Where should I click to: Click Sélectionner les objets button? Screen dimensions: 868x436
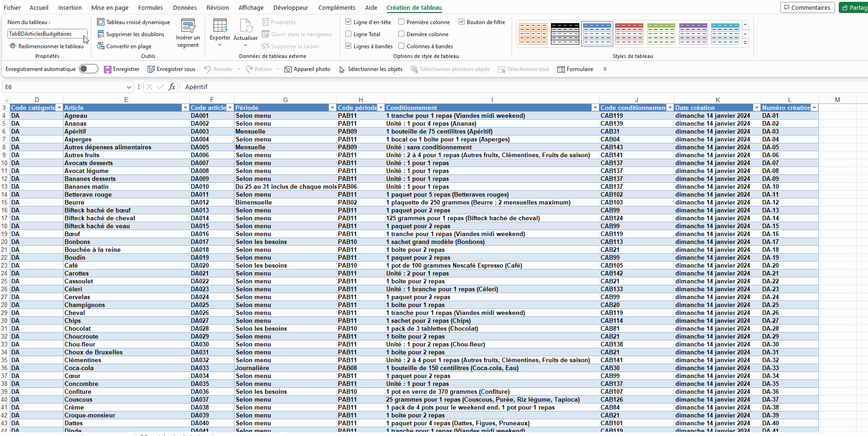pyautogui.click(x=371, y=70)
